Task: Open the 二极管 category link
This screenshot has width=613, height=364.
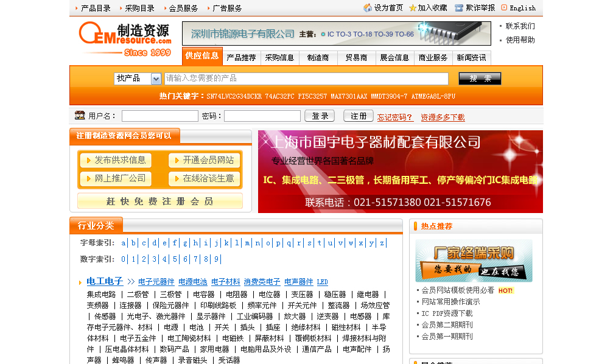Action: [x=138, y=295]
